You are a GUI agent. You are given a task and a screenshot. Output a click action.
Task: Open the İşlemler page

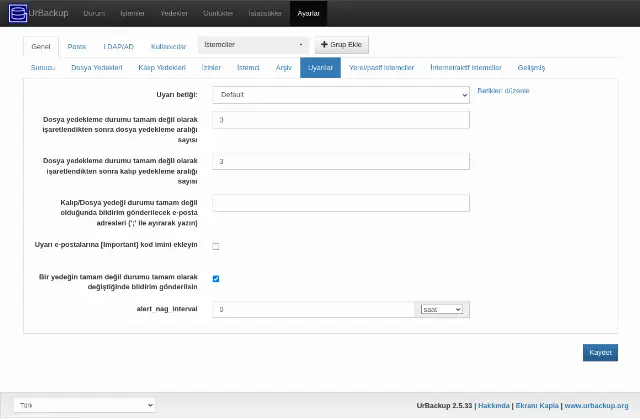[x=132, y=13]
